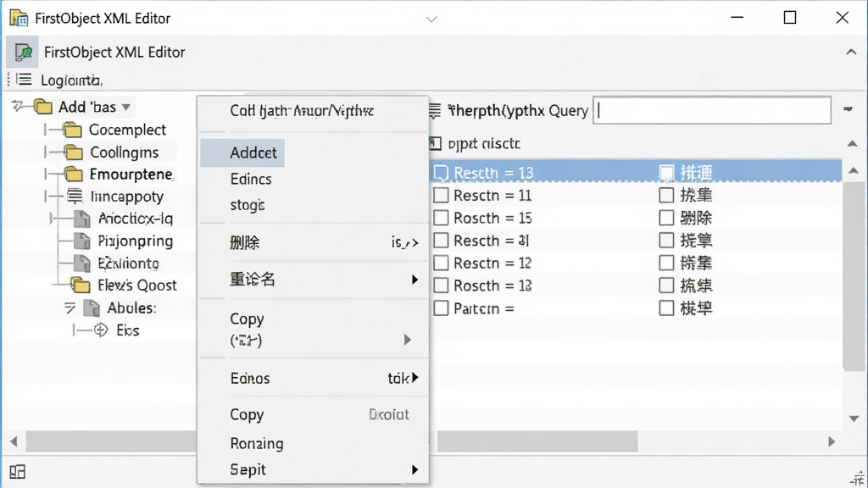868x488 pixels.
Task: Choose stogɛ in the context menu
Action: tap(248, 205)
